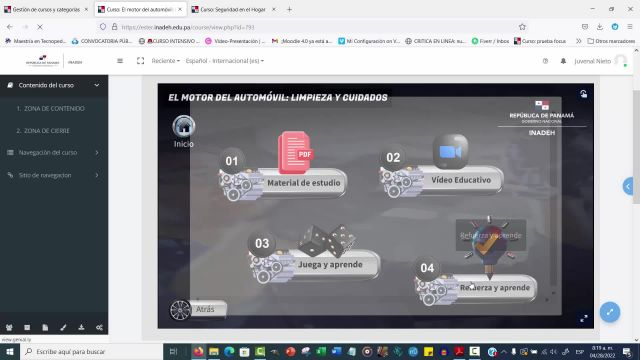The width and height of the screenshot is (640, 360).
Task: Open the blue side drawer arrow tab
Action: tap(628, 186)
